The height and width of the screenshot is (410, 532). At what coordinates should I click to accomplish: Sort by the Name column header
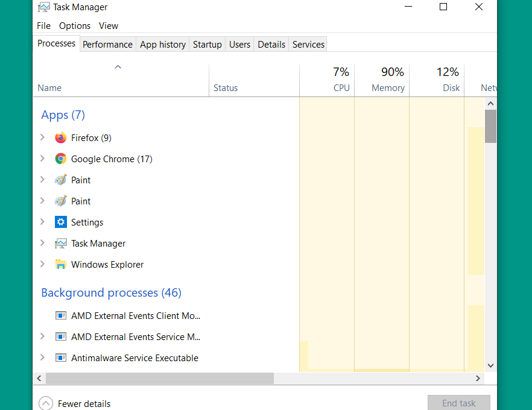tap(121, 80)
